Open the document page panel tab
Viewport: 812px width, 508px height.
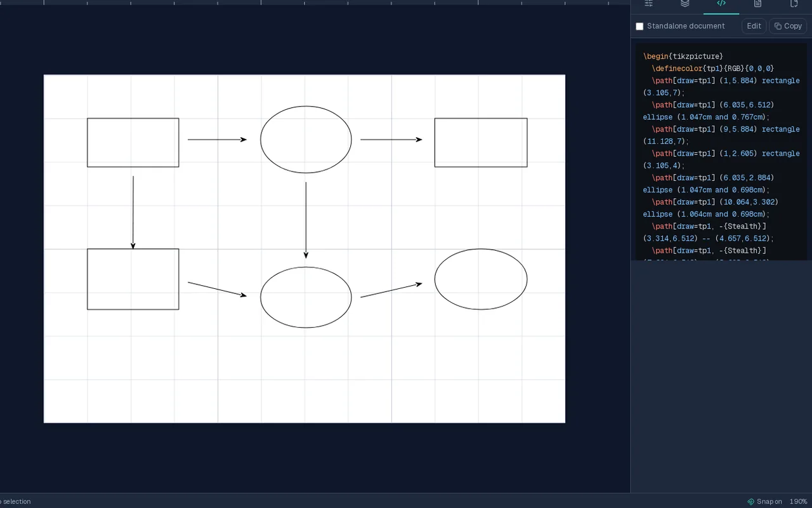[757, 4]
